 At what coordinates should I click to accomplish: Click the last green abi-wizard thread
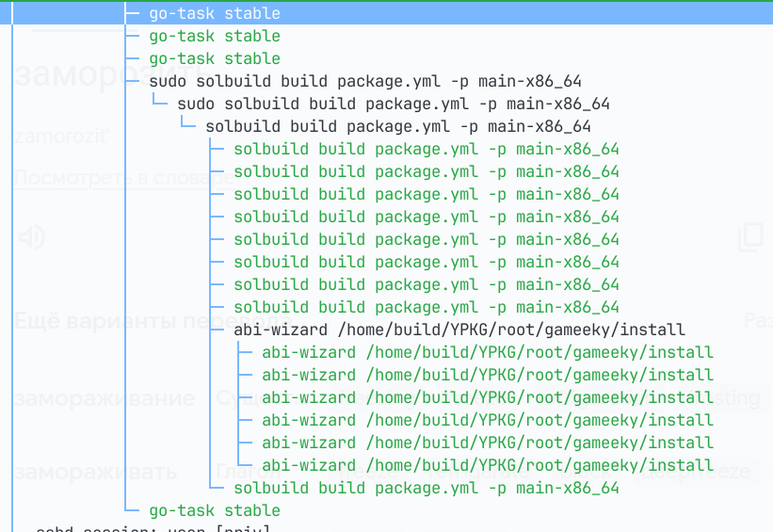pyautogui.click(x=487, y=465)
